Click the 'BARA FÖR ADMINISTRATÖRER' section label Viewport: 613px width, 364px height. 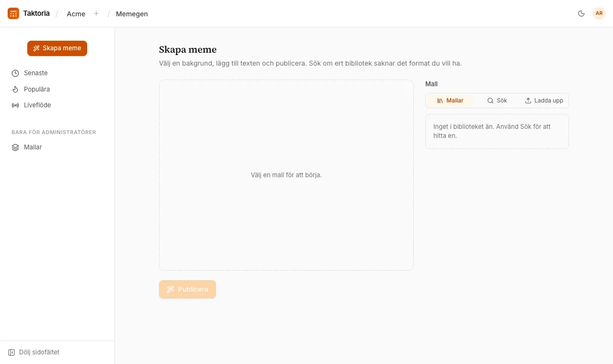54,132
